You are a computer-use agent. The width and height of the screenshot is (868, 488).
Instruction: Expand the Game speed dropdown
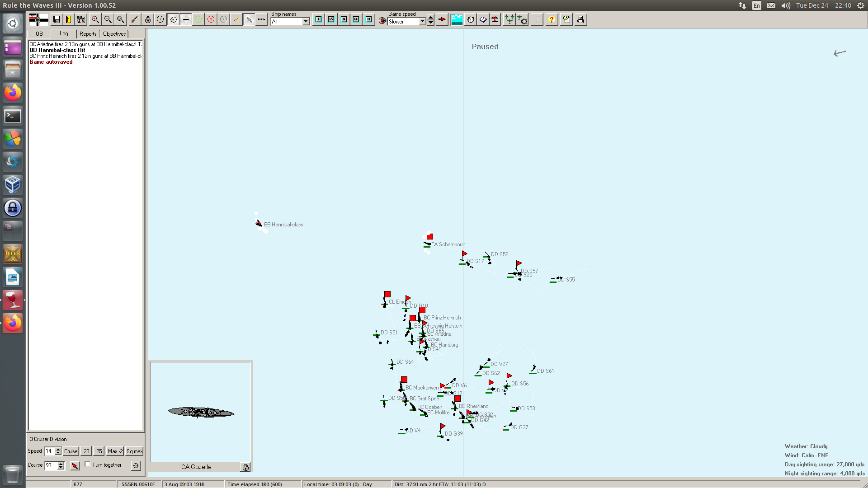pyautogui.click(x=422, y=22)
